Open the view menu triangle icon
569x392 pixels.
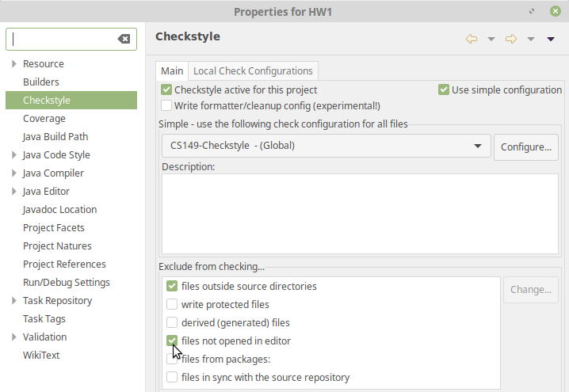click(x=551, y=40)
